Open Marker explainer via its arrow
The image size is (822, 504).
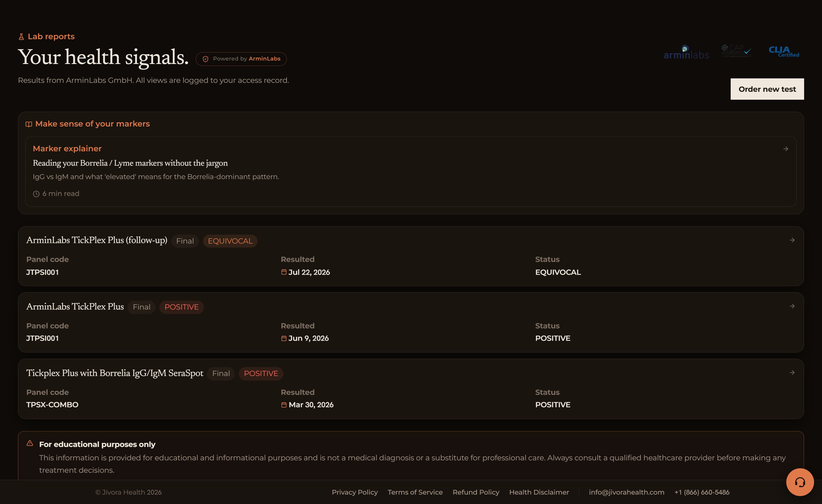coord(786,149)
